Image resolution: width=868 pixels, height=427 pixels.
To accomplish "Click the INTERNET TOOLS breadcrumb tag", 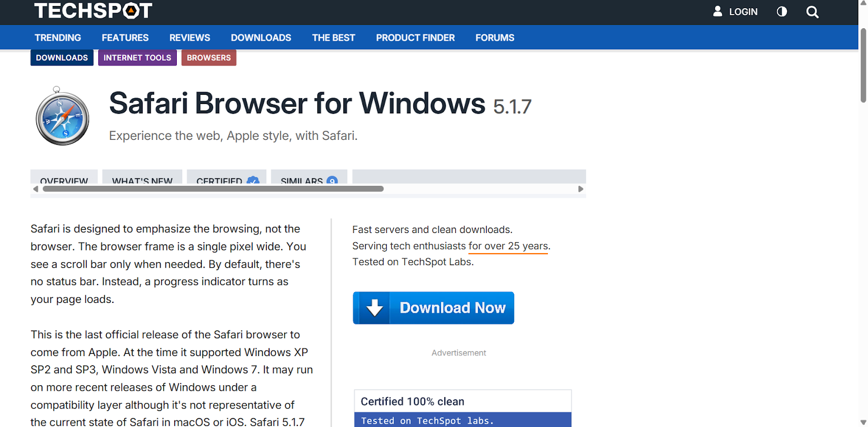I will [137, 57].
